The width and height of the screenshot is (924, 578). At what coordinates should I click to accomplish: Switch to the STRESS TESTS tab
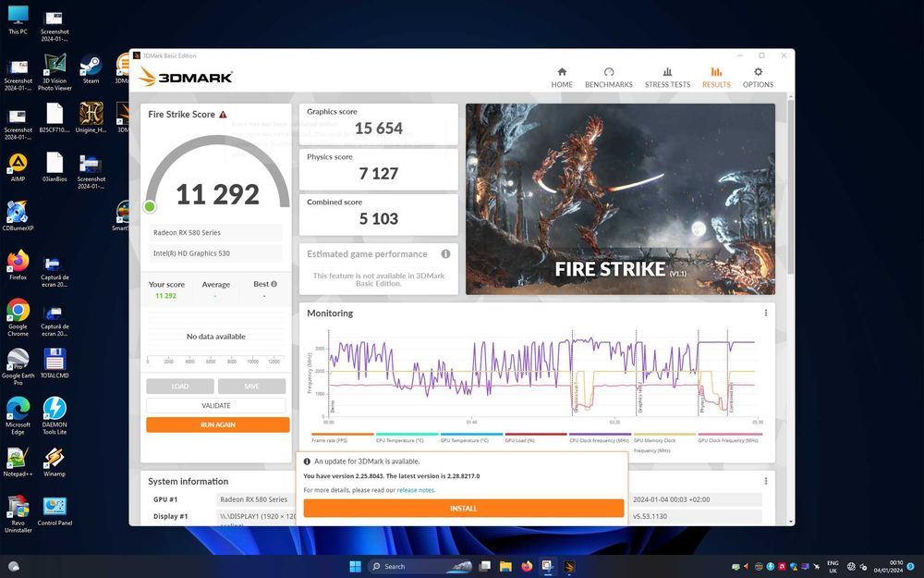667,78
